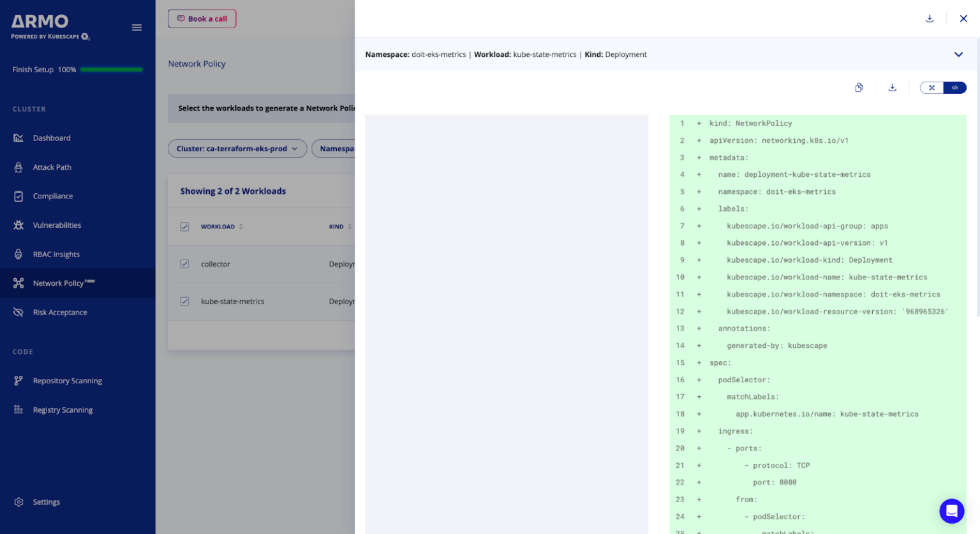Go to Compliance section
980x534 pixels.
(53, 196)
